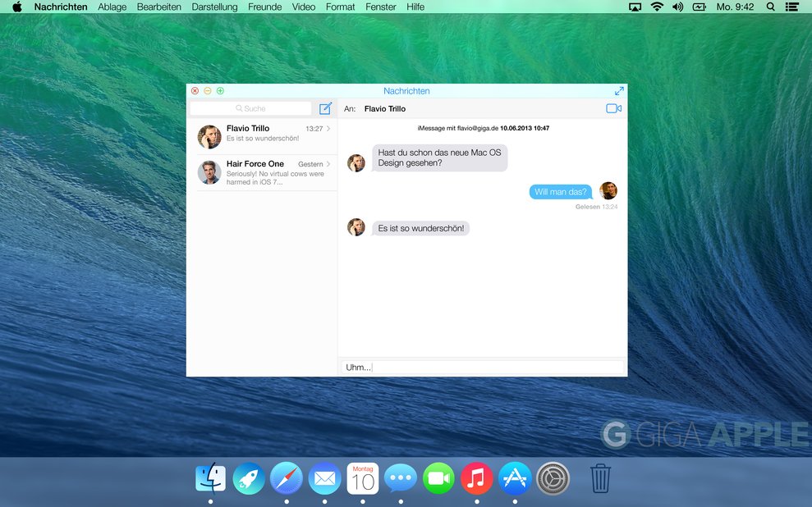Click the 'Es ist so wunderschön!' chat bubble

(x=420, y=228)
